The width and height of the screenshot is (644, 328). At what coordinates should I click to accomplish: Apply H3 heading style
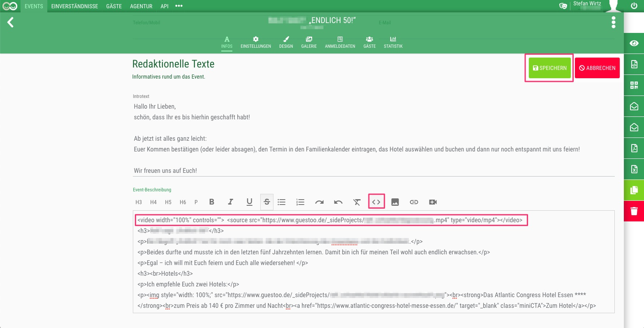139,202
